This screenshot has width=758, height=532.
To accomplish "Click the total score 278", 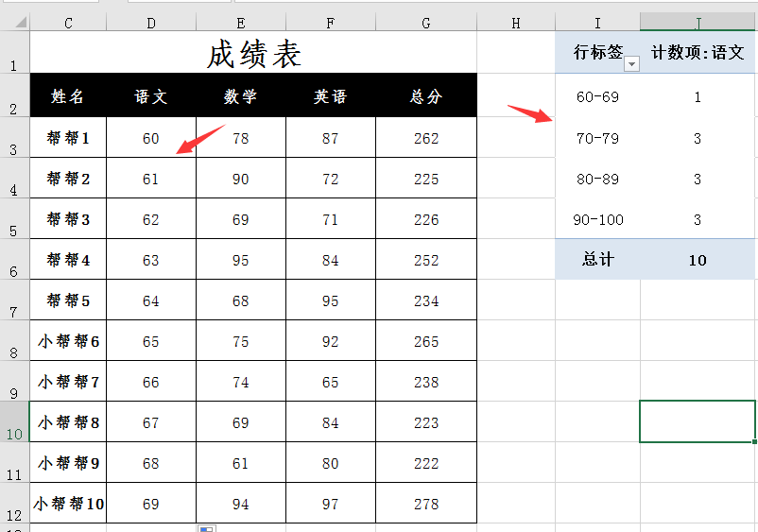I will (426, 503).
